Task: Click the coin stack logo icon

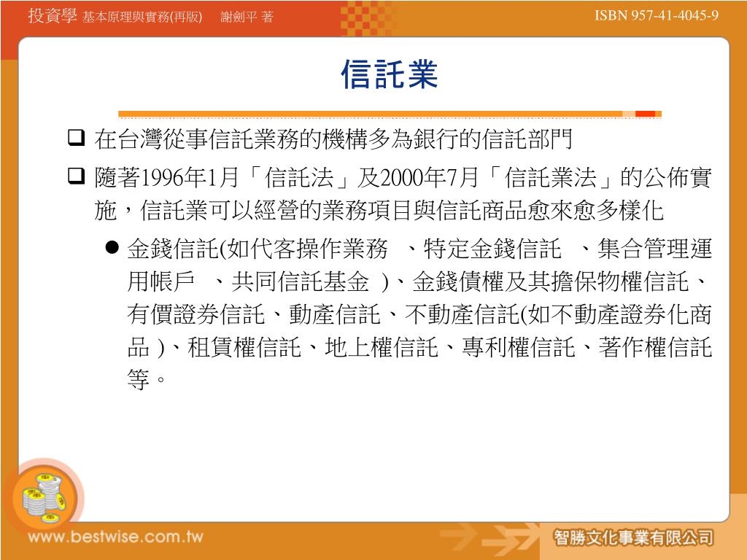Action: coord(44,497)
